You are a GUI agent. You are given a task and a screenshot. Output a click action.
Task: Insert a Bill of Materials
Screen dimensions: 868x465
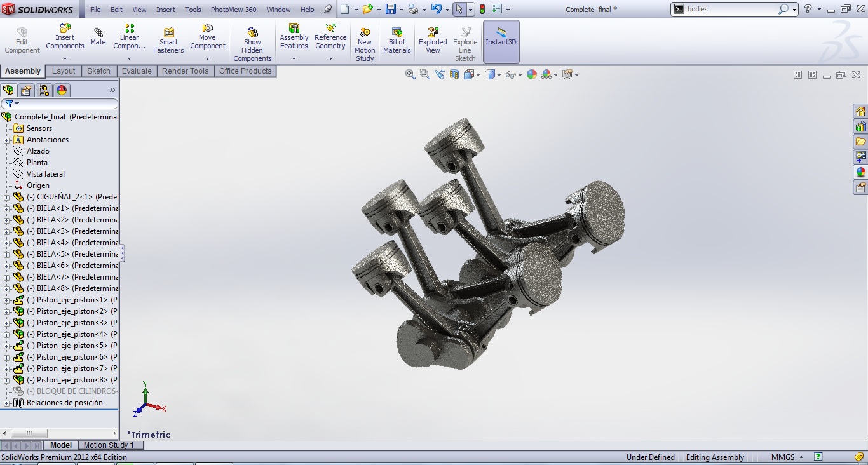[x=397, y=41]
